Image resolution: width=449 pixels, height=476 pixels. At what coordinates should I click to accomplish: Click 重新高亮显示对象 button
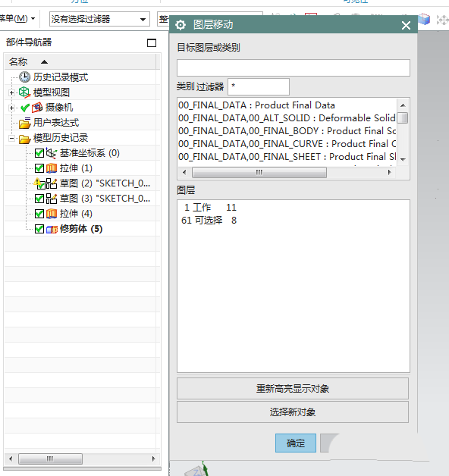pos(293,389)
